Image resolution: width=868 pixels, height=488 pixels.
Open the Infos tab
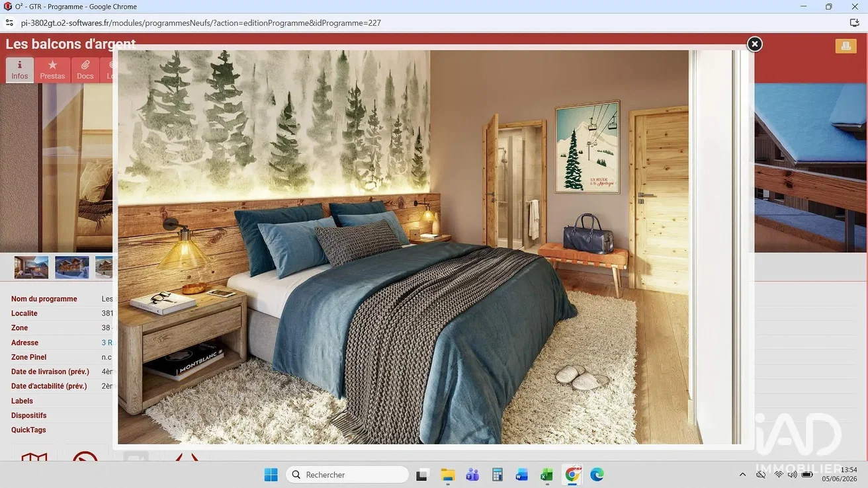[20, 70]
